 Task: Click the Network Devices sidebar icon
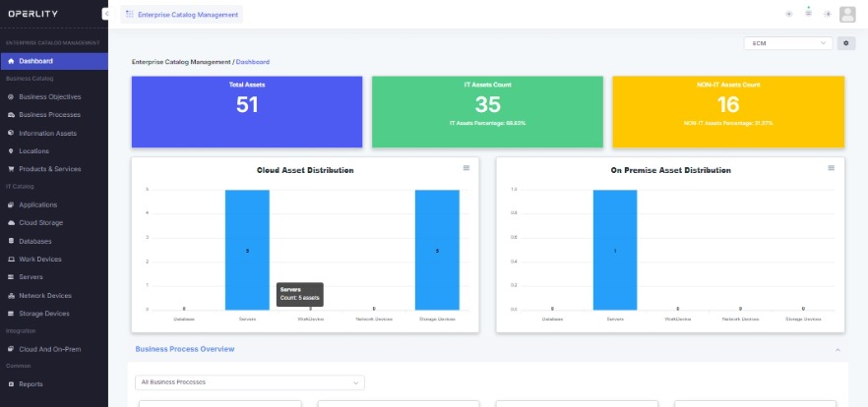(x=10, y=295)
